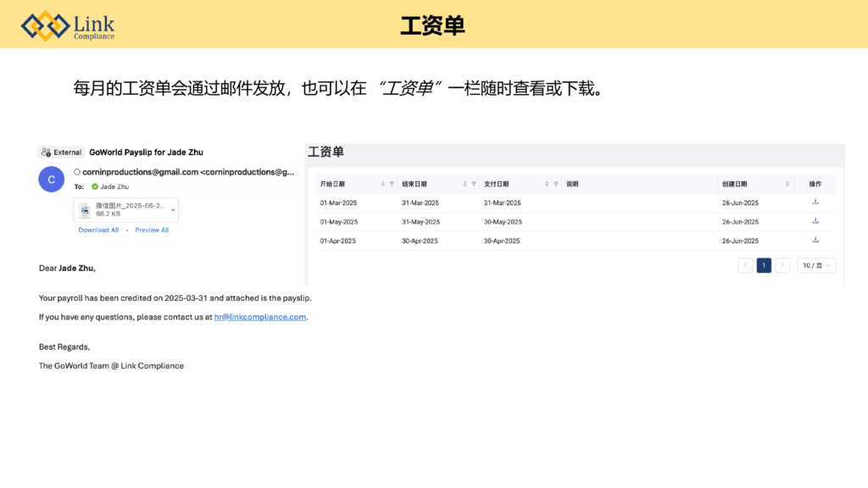
Task: Expand the attachment options chevron
Action: (x=174, y=209)
